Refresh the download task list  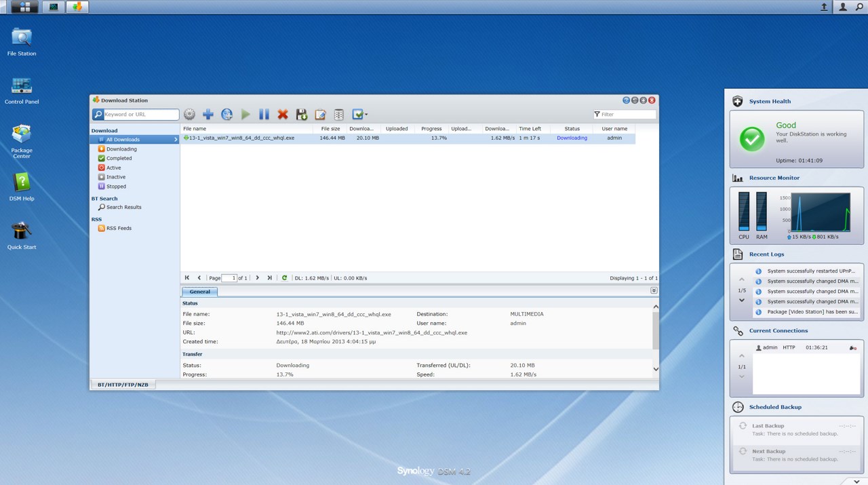coord(284,278)
